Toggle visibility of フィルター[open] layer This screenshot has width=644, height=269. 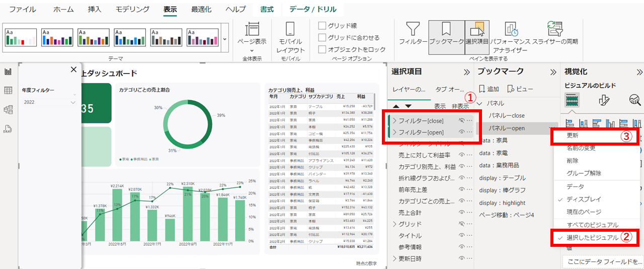point(461,132)
